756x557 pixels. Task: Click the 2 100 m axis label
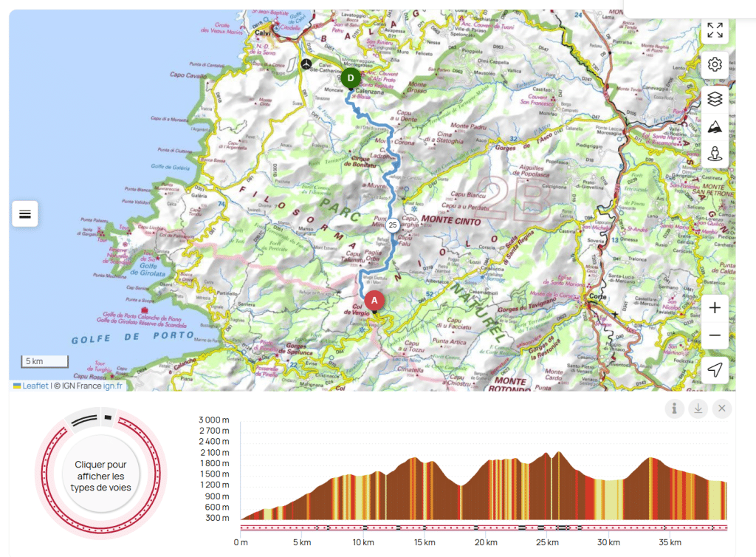215,452
